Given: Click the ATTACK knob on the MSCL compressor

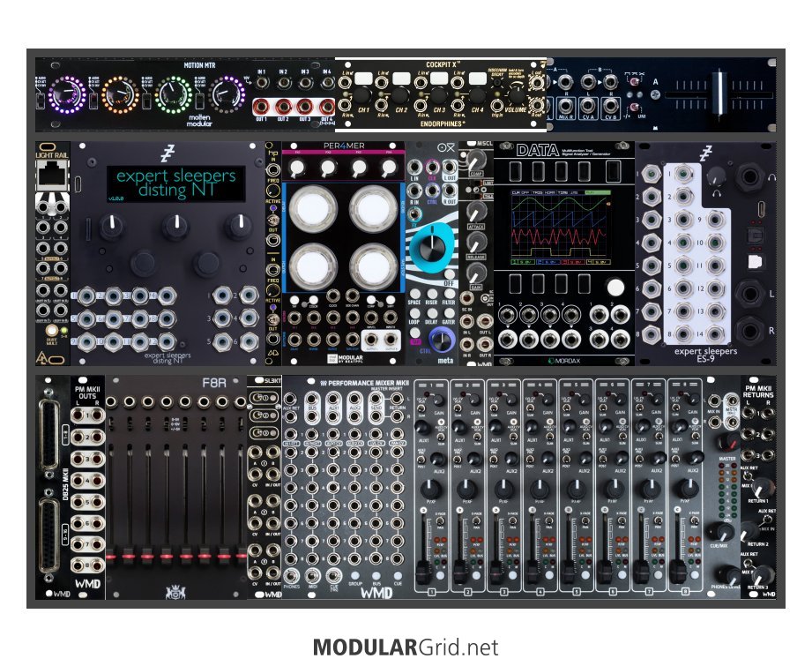Looking at the screenshot, I should pos(476,212).
